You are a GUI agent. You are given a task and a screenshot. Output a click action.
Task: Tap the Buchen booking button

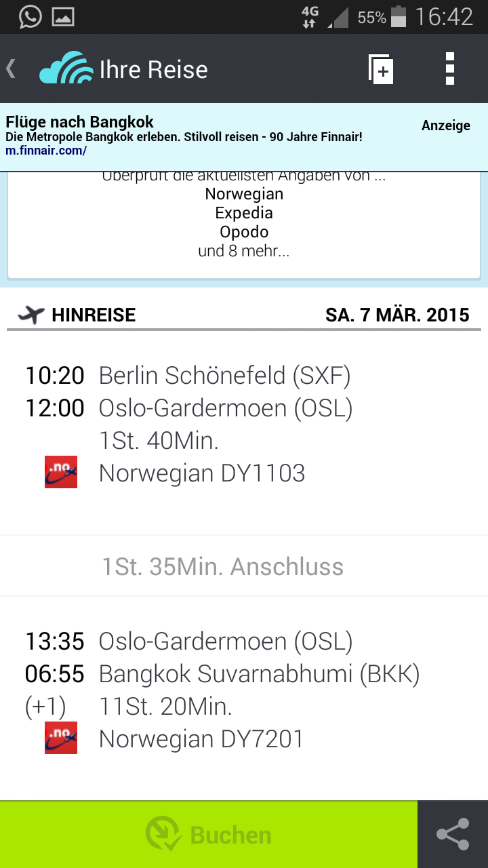point(209,834)
